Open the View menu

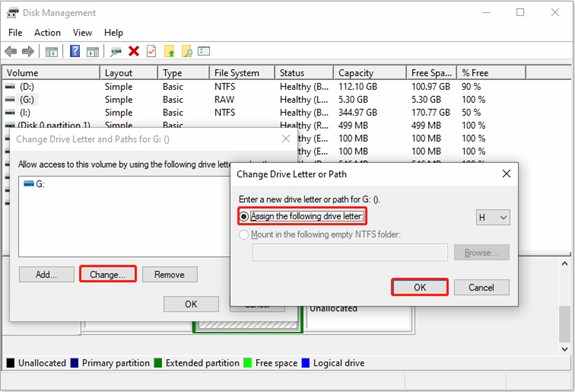tap(82, 33)
